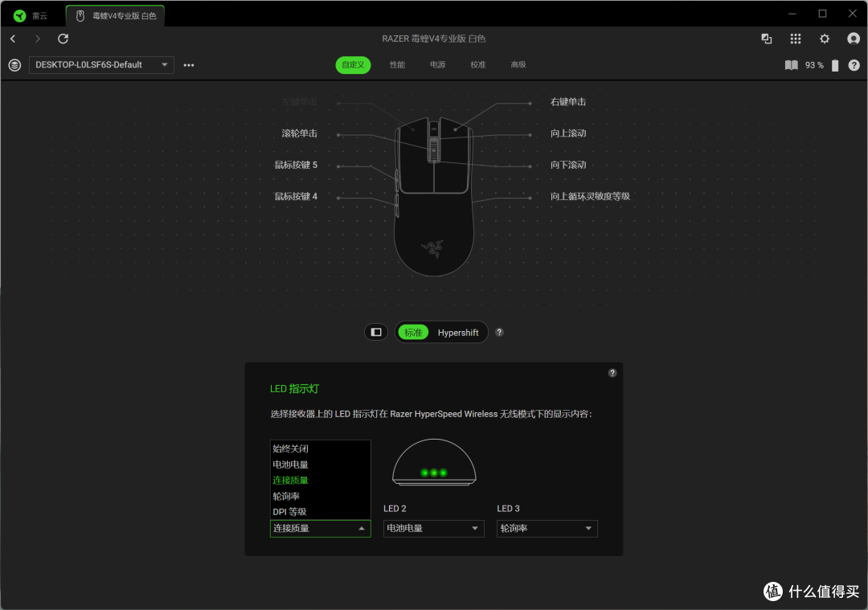Switch to the 高级 tab
Screen dimensions: 868x610
tap(518, 65)
